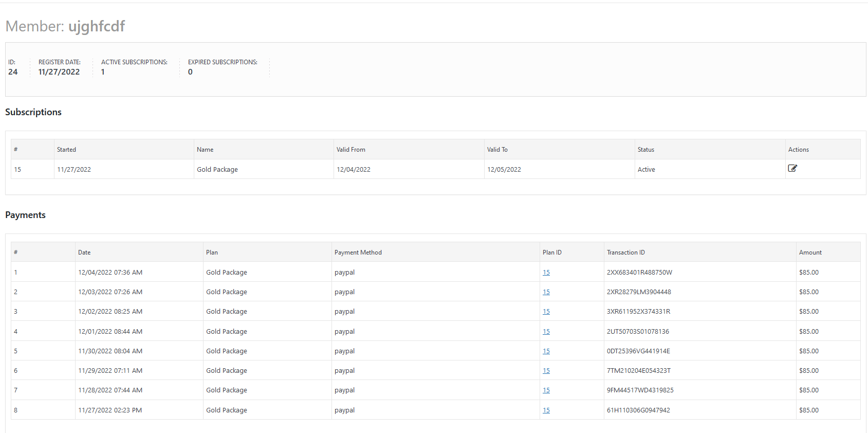
Task: Open Plan ID 15 link in payment 4
Action: (x=546, y=332)
